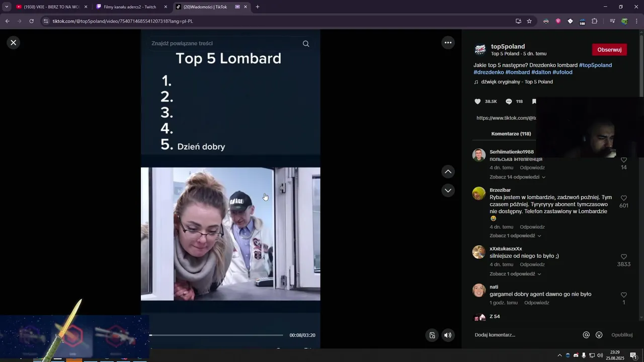The width and height of the screenshot is (644, 362).
Task: Toggle the auto-scroll icon beside volume
Action: point(432,335)
